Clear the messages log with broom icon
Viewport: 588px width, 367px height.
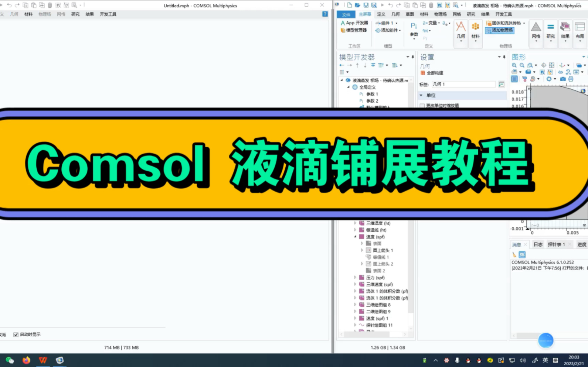[x=514, y=255]
